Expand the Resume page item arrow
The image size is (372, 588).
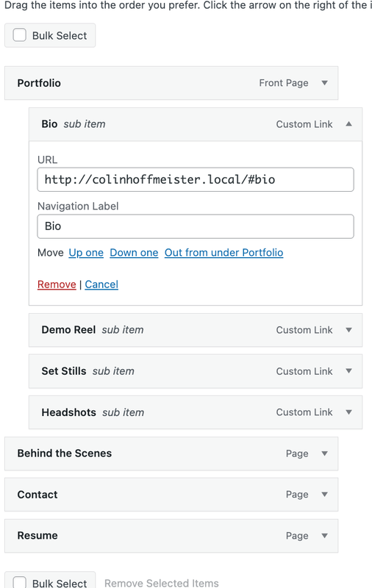pyautogui.click(x=325, y=536)
